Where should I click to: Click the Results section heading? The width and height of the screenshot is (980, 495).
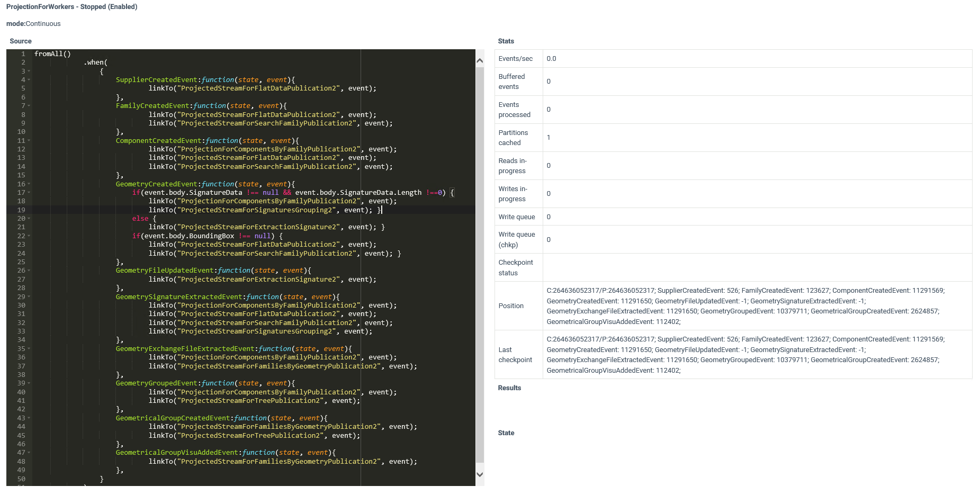510,388
